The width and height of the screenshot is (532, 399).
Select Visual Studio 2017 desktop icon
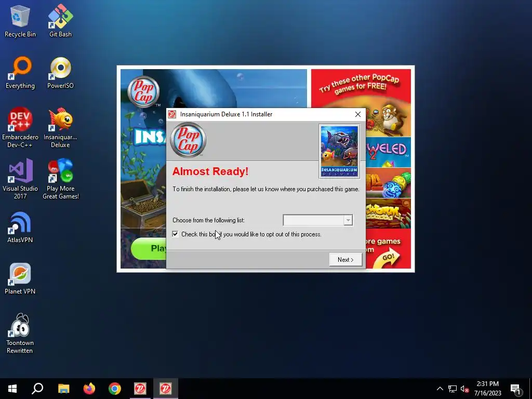point(20,179)
